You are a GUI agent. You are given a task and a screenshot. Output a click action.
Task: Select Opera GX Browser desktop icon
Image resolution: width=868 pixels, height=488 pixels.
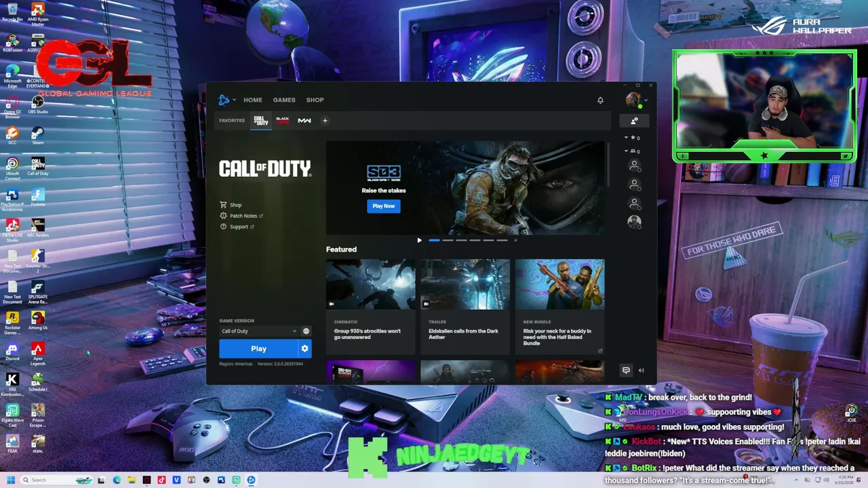tap(12, 107)
